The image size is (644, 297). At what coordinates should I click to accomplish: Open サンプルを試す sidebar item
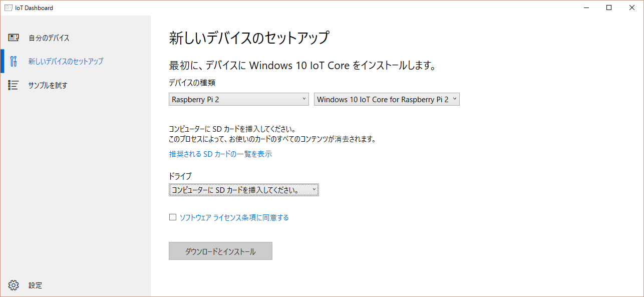point(48,86)
